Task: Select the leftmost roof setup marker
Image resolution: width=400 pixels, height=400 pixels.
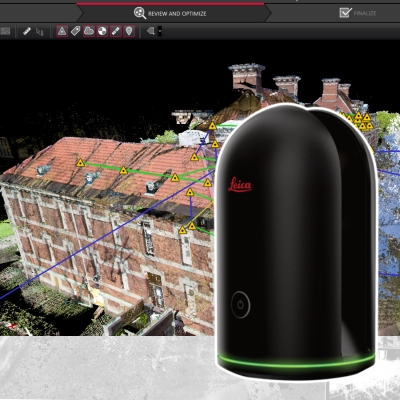Action: (80, 163)
